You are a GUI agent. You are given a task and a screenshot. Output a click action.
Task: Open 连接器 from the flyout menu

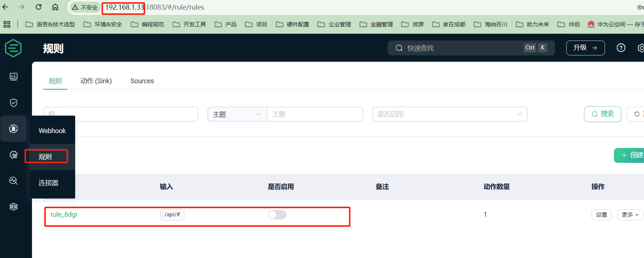click(x=48, y=183)
